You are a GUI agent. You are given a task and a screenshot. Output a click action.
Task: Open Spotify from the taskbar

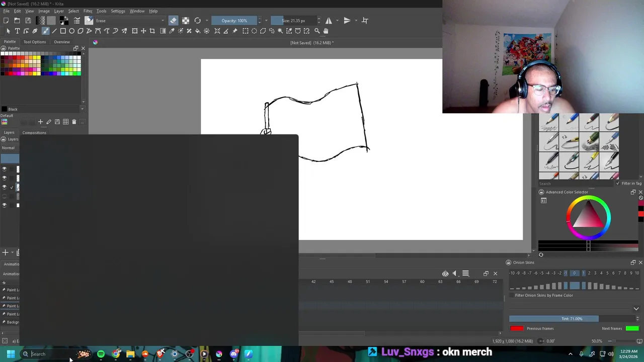[101, 354]
